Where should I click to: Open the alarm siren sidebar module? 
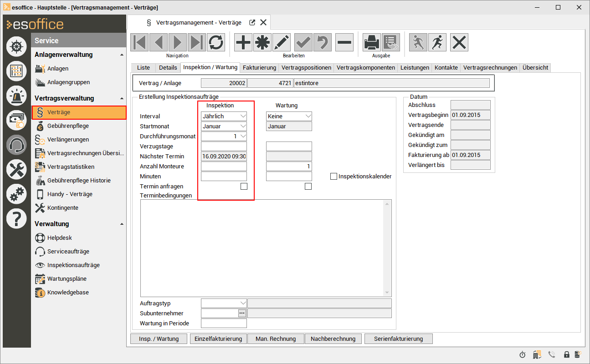[16, 96]
